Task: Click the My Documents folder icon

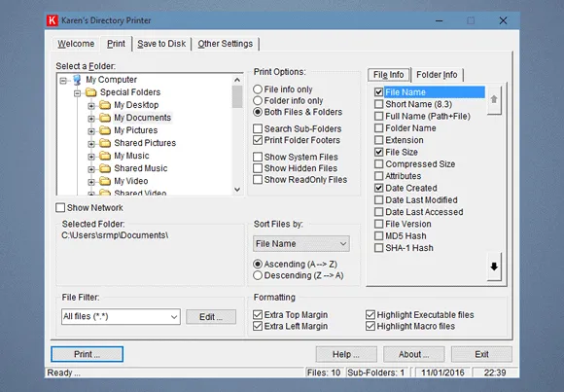Action: pyautogui.click(x=105, y=118)
